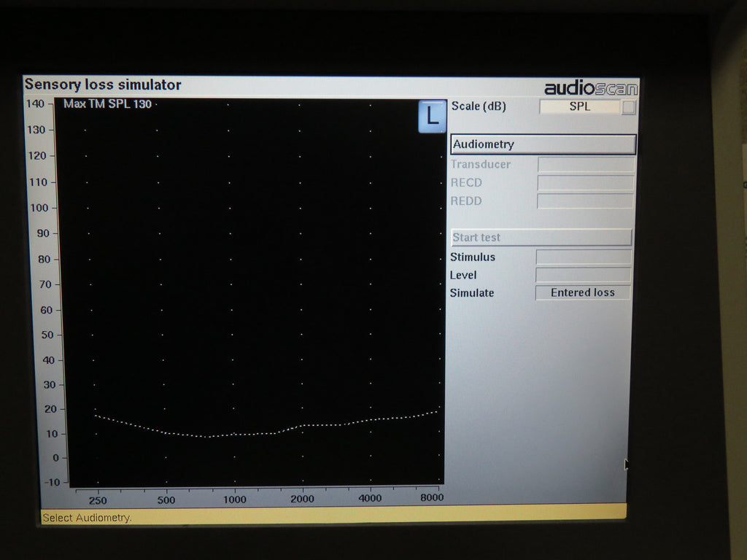This screenshot has height=560, width=747.
Task: Click the dotted threshold curve on graph
Action: click(267, 426)
